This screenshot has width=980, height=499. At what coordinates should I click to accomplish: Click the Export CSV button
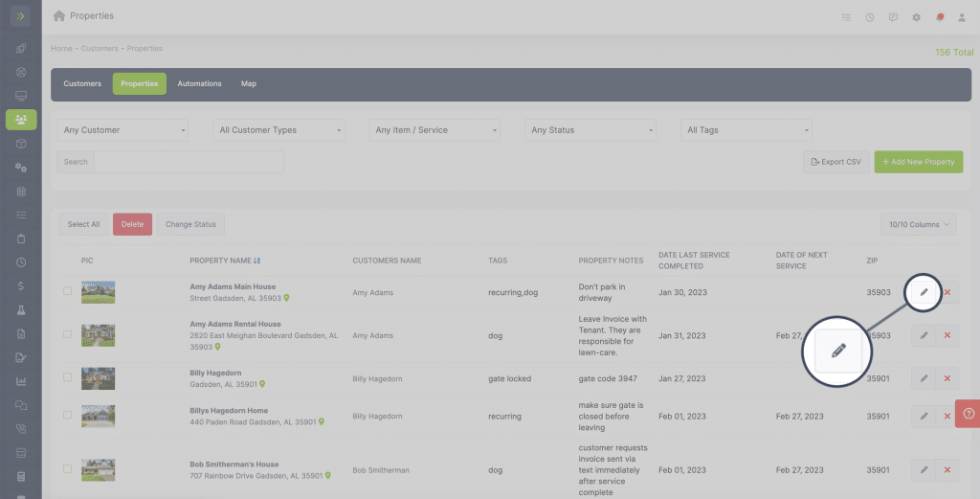[835, 162]
